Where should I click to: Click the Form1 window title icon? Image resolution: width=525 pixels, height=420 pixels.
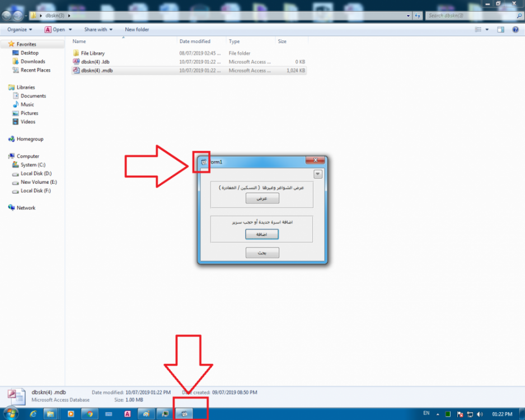204,162
